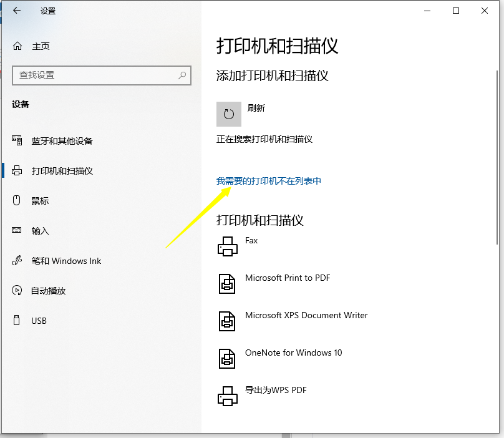Click the mouse icon in the sidebar
This screenshot has width=504, height=438.
click(x=16, y=200)
